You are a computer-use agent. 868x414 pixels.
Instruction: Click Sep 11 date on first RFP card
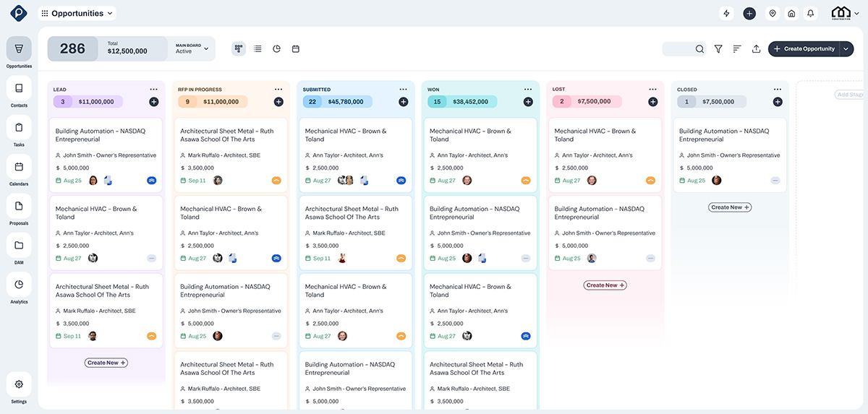(193, 181)
